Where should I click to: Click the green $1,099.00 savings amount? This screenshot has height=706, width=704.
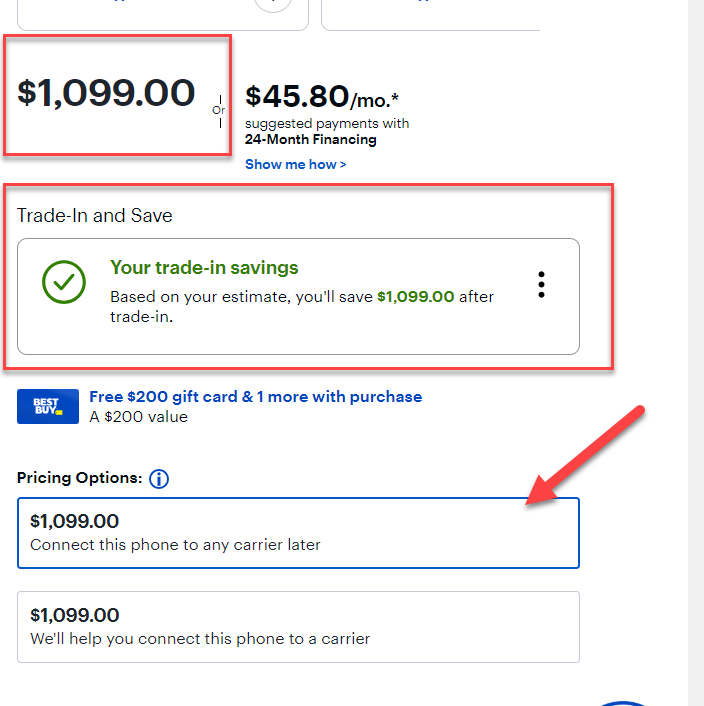point(415,297)
